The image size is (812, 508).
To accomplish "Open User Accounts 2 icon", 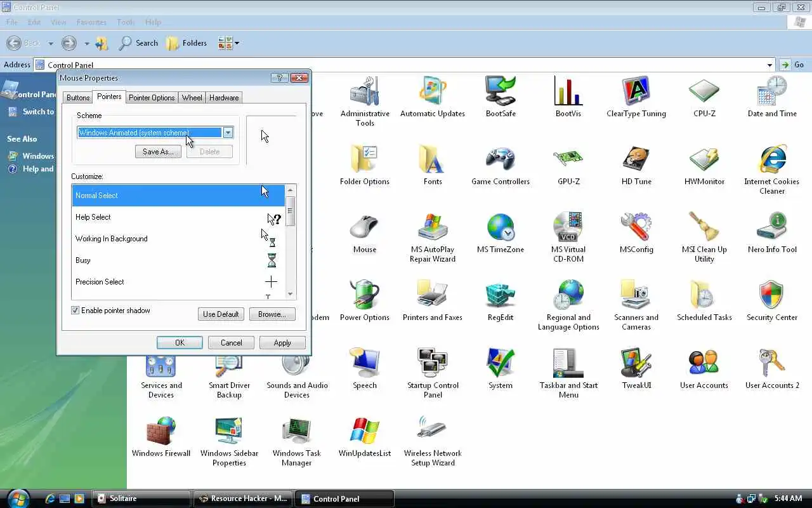I will pos(772,364).
